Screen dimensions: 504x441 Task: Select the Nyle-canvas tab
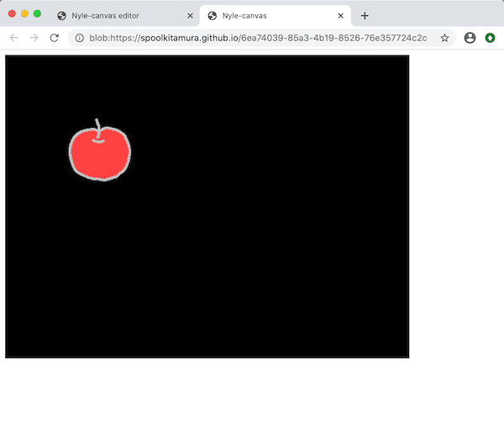point(276,16)
